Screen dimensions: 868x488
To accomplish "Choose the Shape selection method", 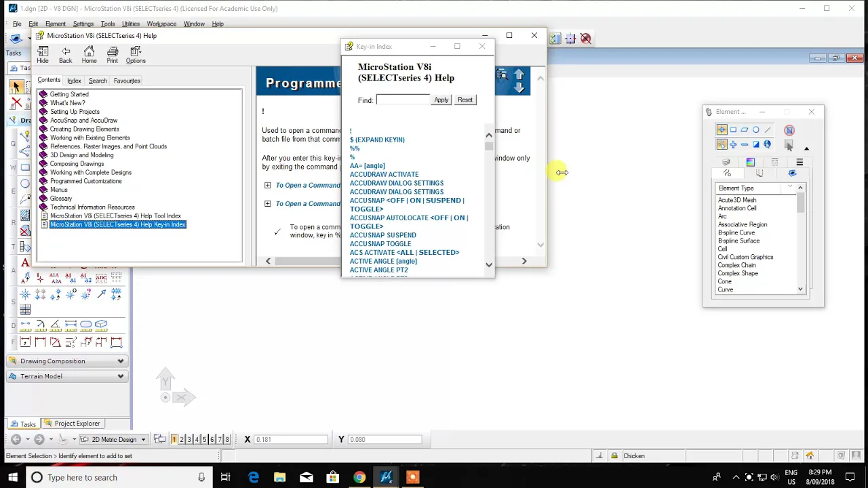I will tap(745, 129).
